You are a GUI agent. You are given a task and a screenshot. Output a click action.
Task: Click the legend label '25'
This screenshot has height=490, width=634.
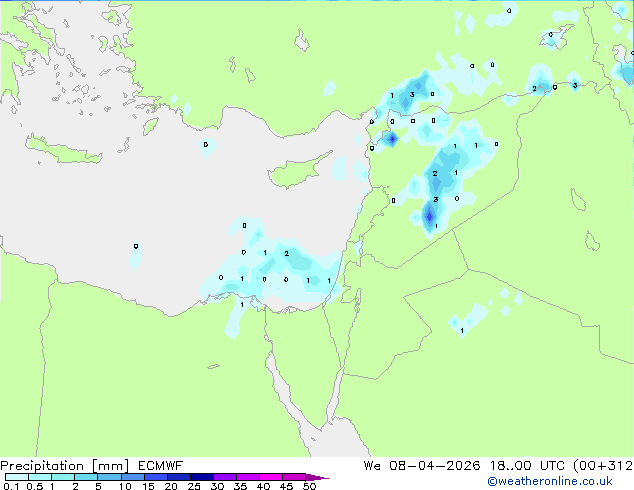click(194, 486)
